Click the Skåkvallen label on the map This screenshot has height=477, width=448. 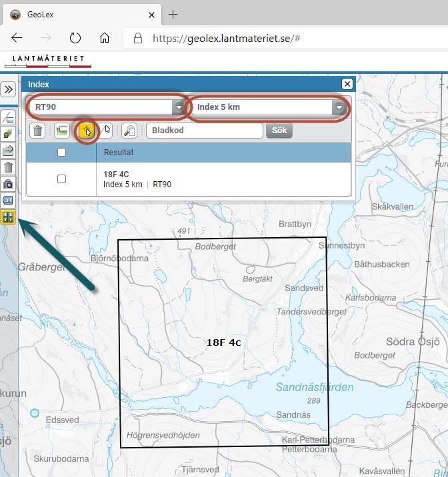click(x=392, y=207)
